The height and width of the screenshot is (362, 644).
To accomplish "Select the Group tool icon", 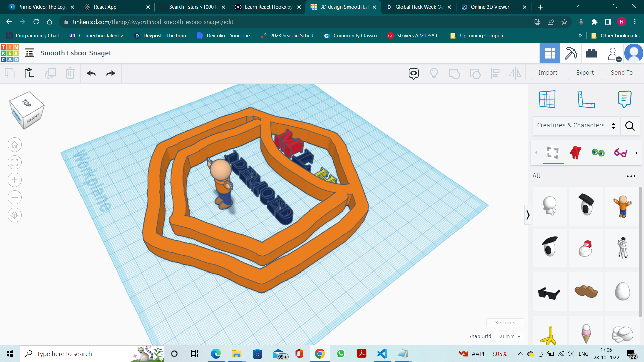I will 454,73.
